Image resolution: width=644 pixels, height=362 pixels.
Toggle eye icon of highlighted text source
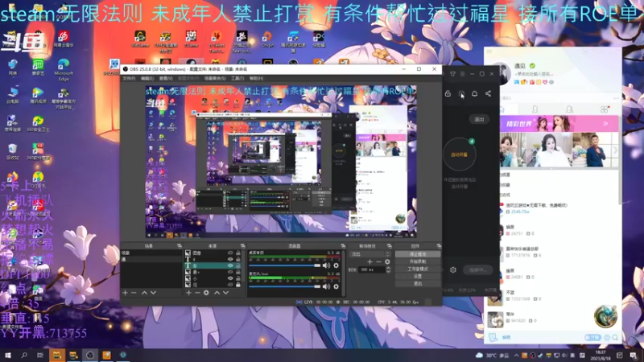(230, 265)
